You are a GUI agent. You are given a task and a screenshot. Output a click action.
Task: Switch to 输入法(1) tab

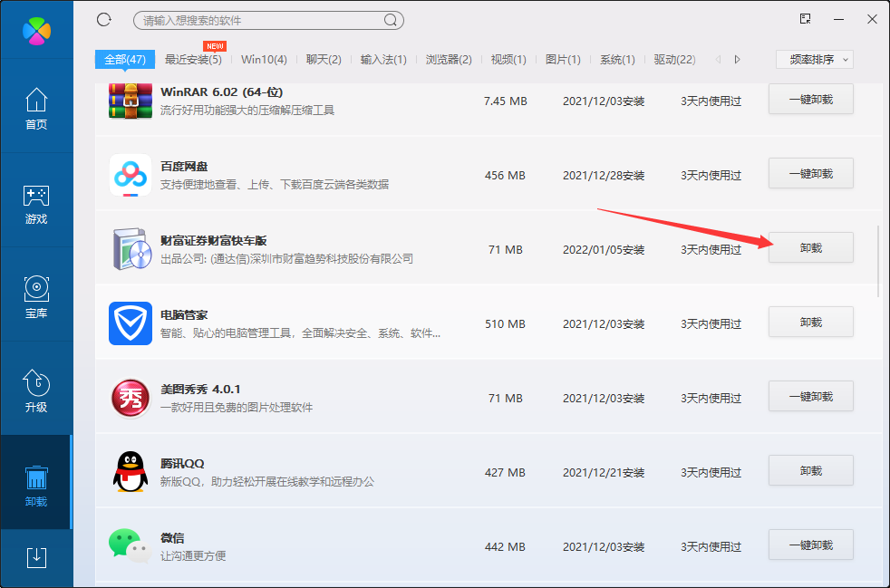383,60
